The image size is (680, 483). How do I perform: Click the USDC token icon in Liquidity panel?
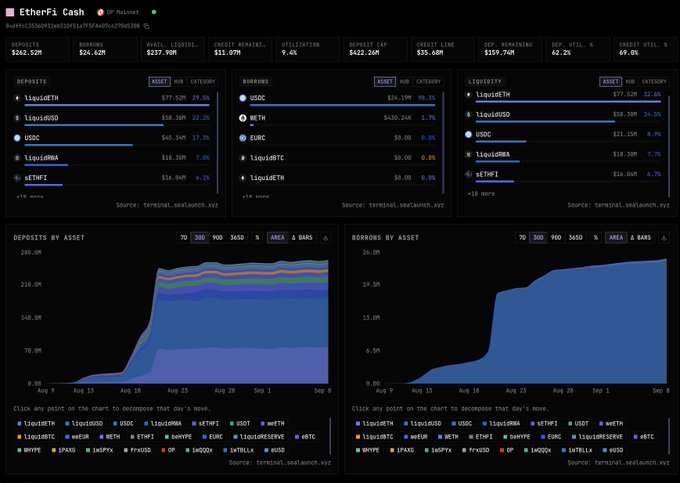[x=468, y=134]
